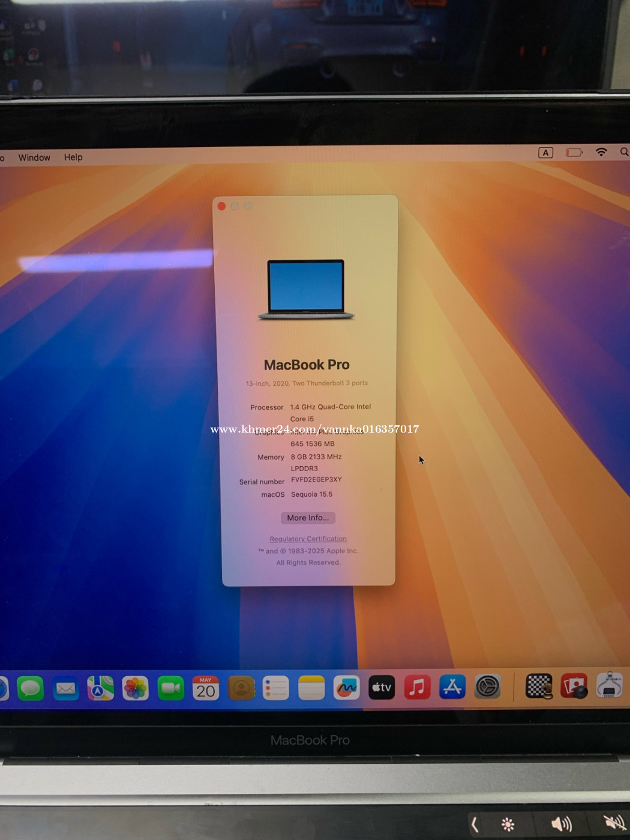Screen dimensions: 630x840
Task: Launch Music from the Dock
Action: tap(417, 688)
